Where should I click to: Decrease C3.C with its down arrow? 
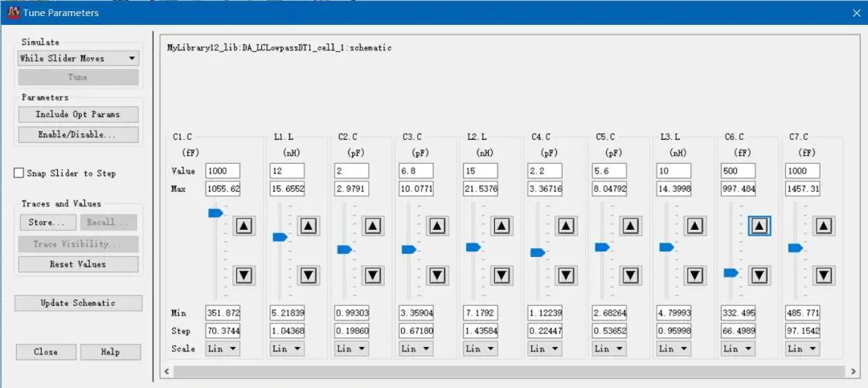point(436,275)
